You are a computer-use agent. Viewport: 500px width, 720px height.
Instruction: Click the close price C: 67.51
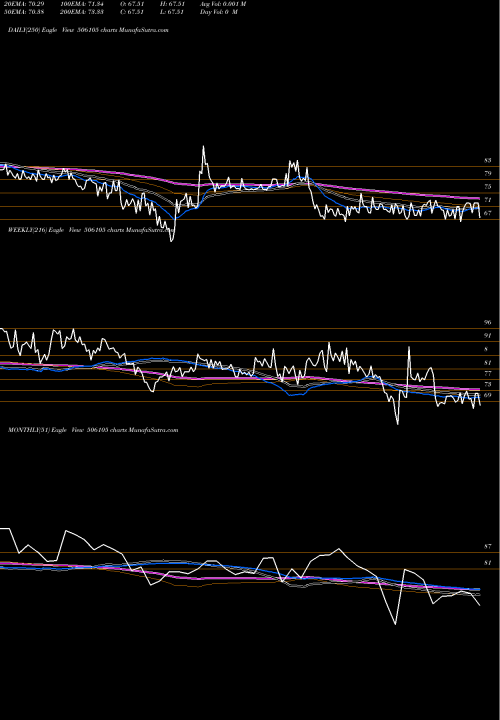(132, 12)
